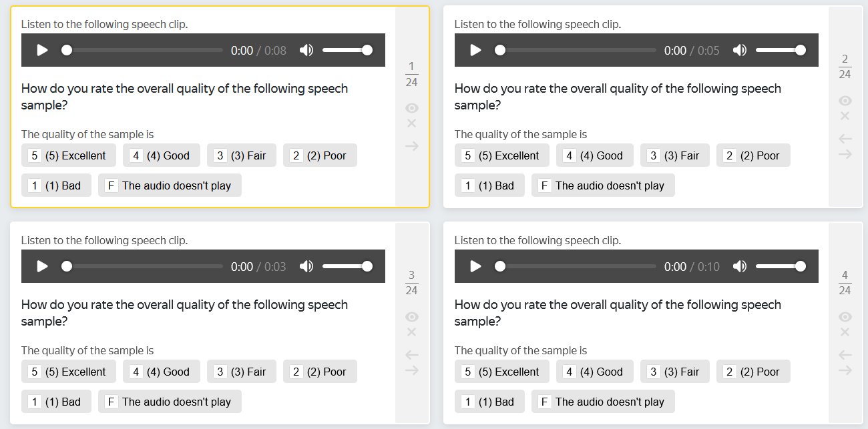Image resolution: width=868 pixels, height=429 pixels.
Task: Click the left arrow beside task 4
Action: pos(845,355)
